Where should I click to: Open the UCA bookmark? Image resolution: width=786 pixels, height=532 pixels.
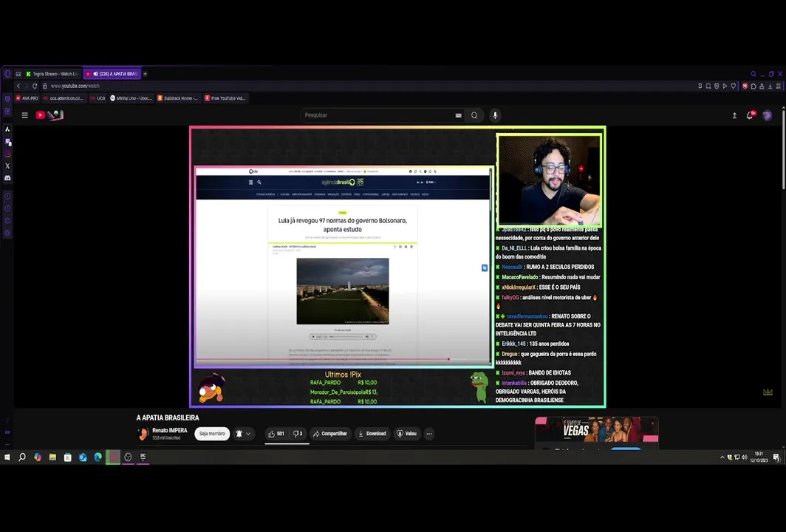click(98, 98)
